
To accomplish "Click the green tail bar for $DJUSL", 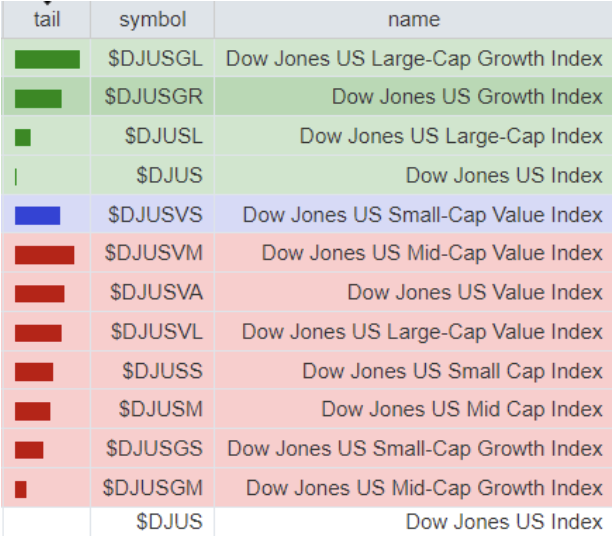I will [23, 137].
